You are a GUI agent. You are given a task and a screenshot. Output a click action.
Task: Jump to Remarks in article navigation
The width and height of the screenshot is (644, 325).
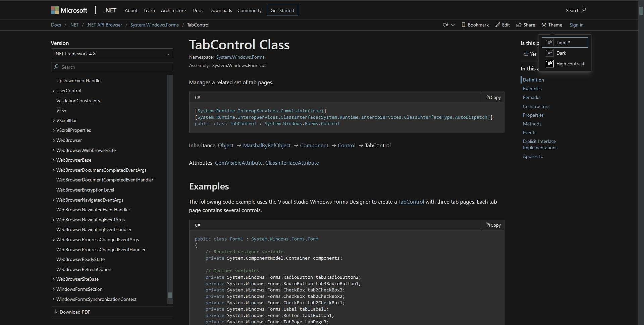[x=532, y=97]
